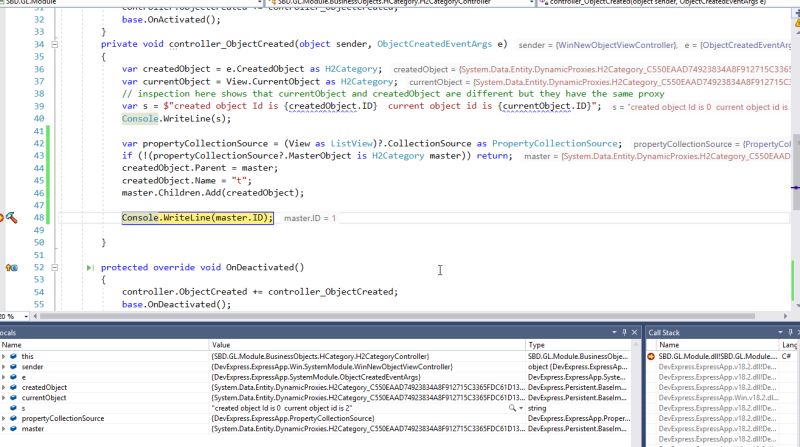The image size is (800, 447).
Task: Expand the currentObject variable in Locals
Action: pos(4,398)
